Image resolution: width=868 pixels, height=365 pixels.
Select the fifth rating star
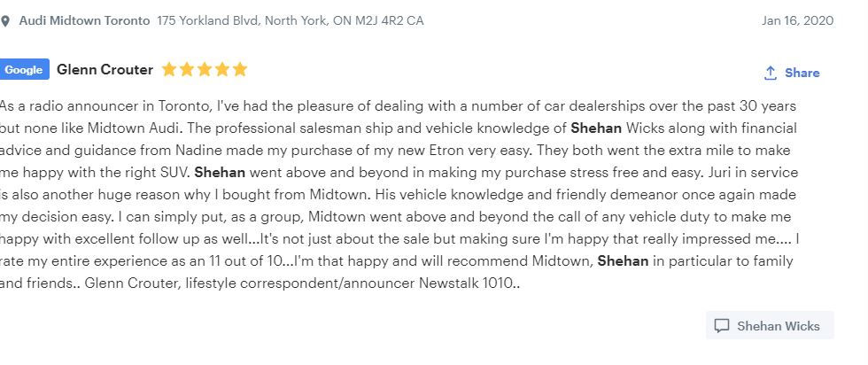(x=239, y=69)
